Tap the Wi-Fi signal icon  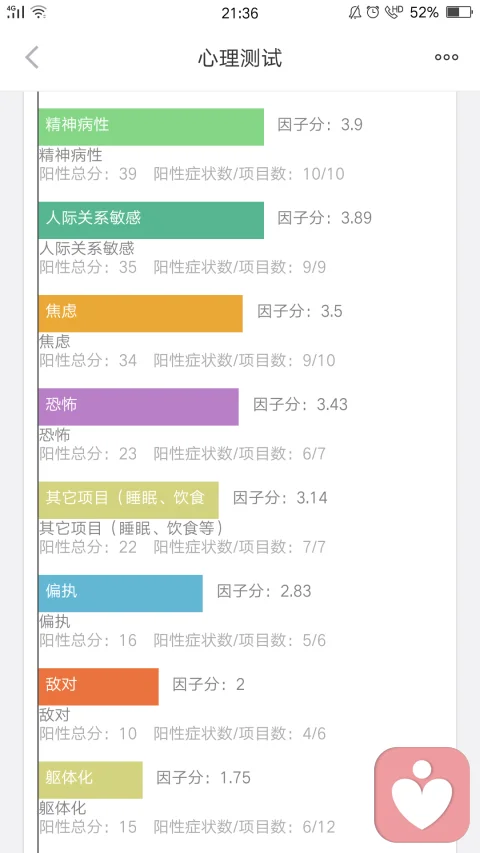[x=38, y=11]
